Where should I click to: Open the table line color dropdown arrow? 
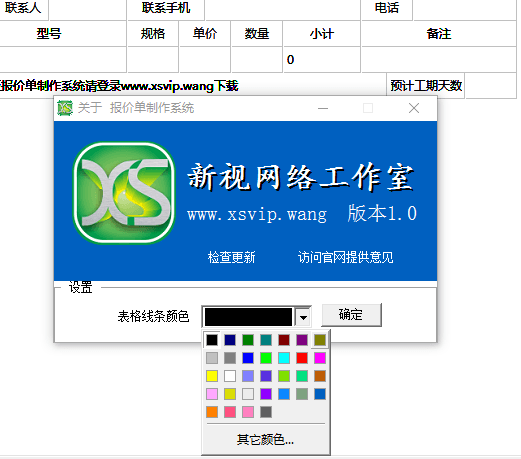tap(303, 317)
